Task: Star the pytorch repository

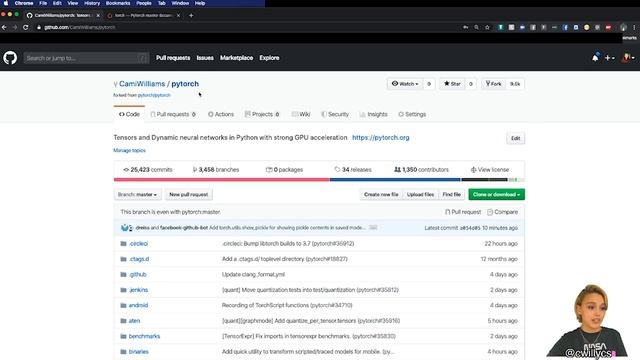Action: 452,84
